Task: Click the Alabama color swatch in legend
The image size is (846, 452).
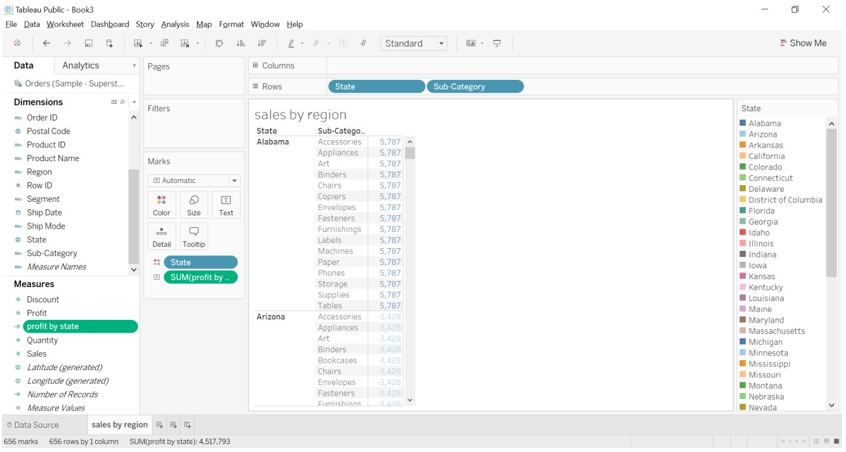Action: point(743,123)
